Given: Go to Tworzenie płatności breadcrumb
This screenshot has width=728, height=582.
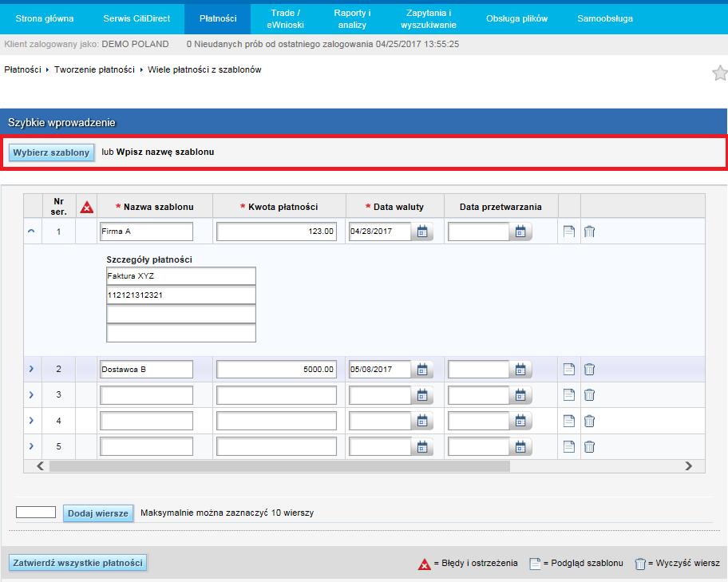Looking at the screenshot, I should 94,69.
